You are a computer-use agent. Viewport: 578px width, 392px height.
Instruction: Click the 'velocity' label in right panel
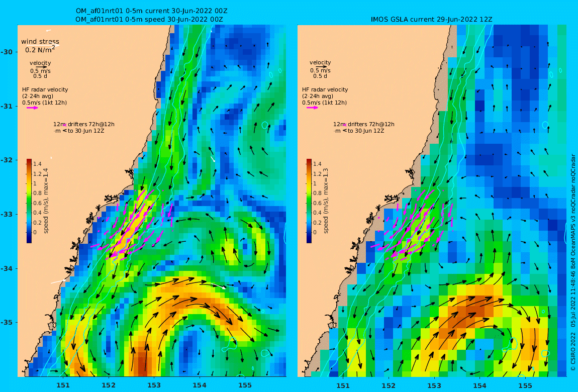click(x=320, y=63)
